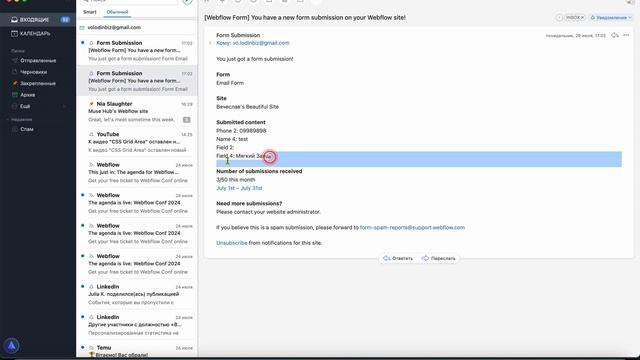Select the volodinbiz@gmail.com account header
Screen dimensions: 640x360
[x=114, y=27]
